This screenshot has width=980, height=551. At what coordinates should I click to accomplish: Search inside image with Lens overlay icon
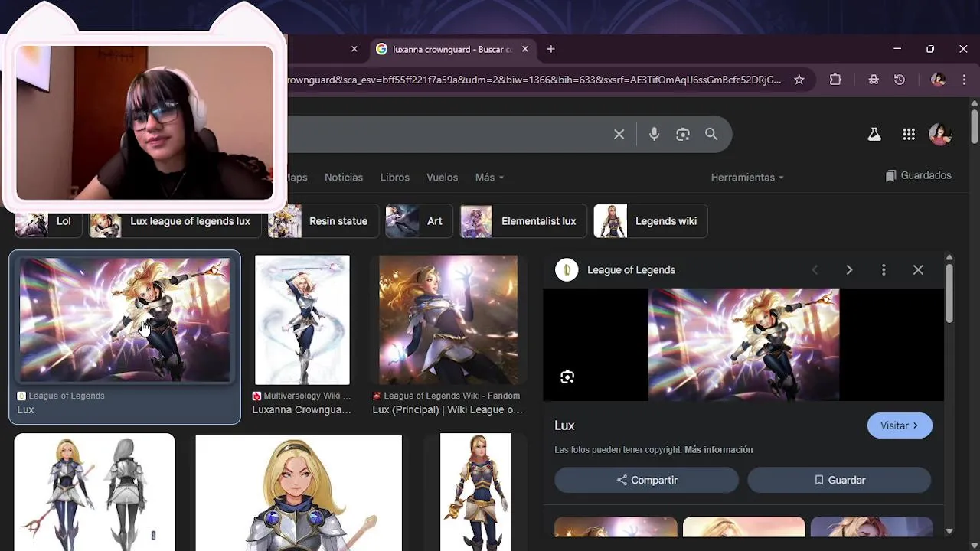pyautogui.click(x=567, y=377)
